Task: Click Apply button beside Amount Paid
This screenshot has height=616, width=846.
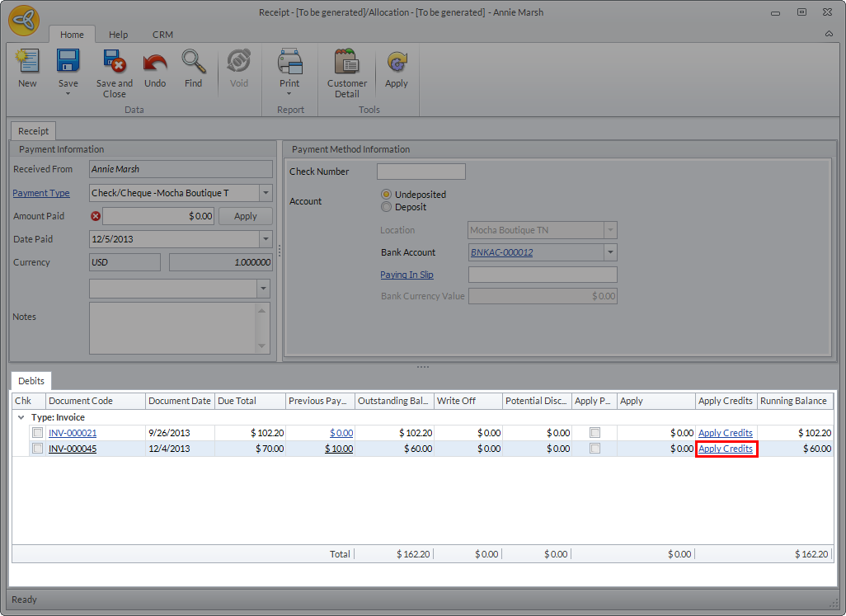Action: point(246,216)
